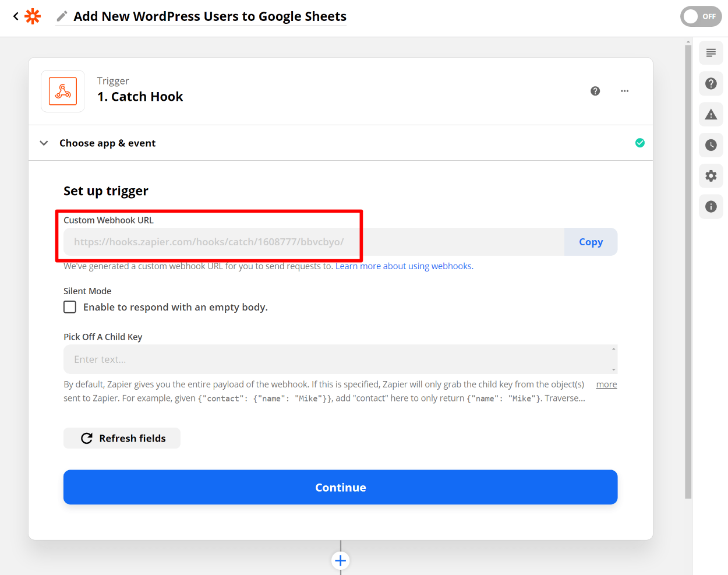Open Zap history clock icon
Image resolution: width=728 pixels, height=575 pixels.
[x=711, y=145]
